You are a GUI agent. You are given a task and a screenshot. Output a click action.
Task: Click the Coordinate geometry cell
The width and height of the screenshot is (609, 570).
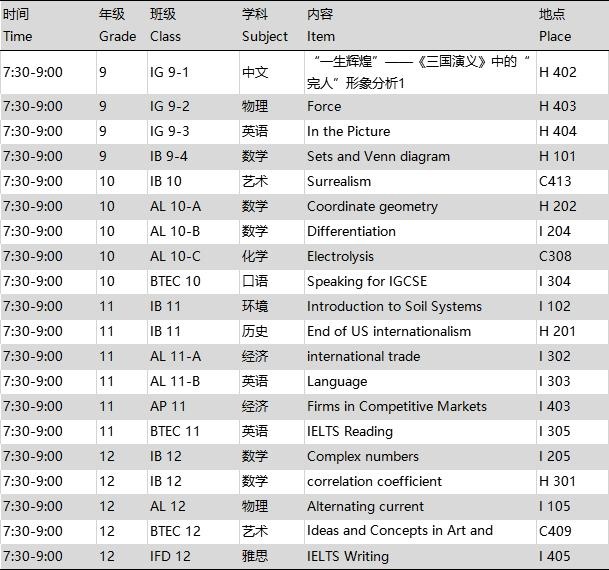[x=372, y=206]
